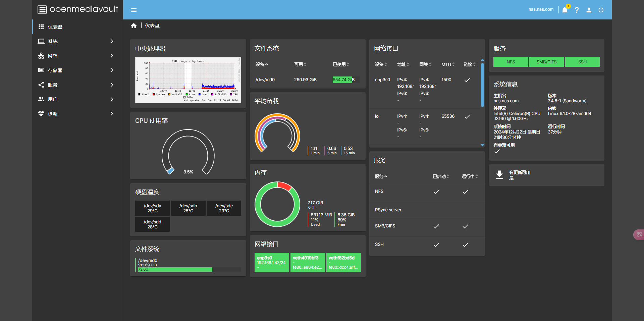Viewport: 644px width, 321px height.
Task: Click the /dev/md0 usage progress bar
Action: point(190,269)
